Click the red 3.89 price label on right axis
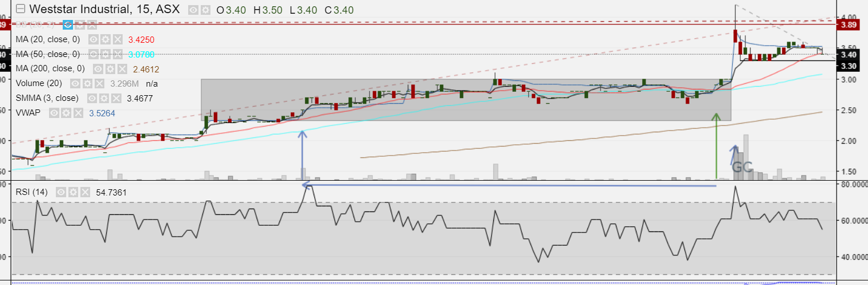Screen dimensions: 868x285 pos(847,25)
